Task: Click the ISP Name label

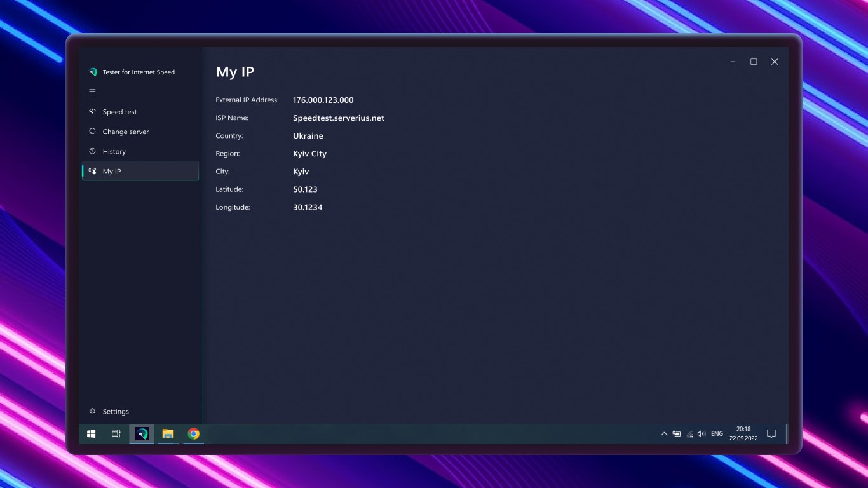Action: click(232, 118)
